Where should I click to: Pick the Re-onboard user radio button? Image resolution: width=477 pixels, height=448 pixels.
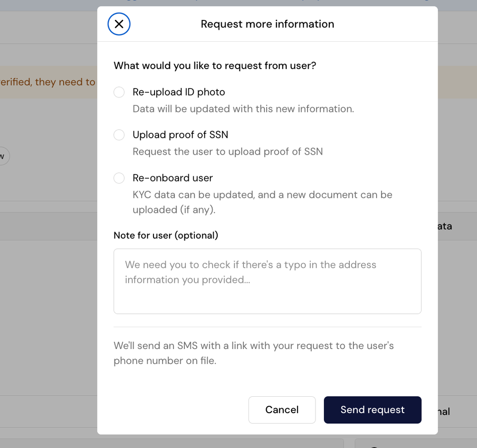(x=119, y=178)
